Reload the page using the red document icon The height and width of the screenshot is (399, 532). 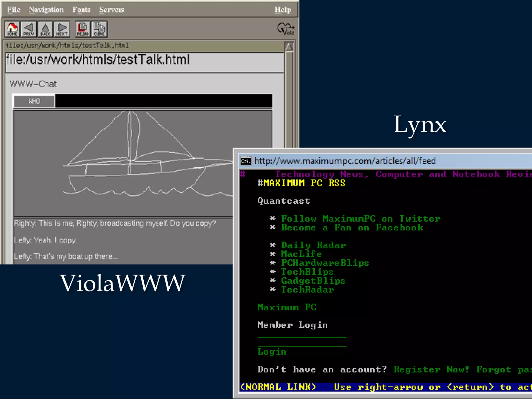[83, 29]
